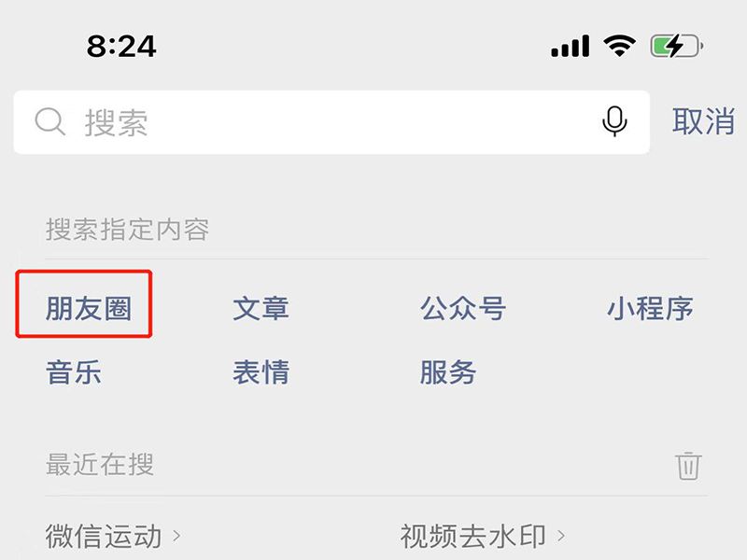Select the 表情 search category
The height and width of the screenshot is (560, 747).
coord(261,371)
